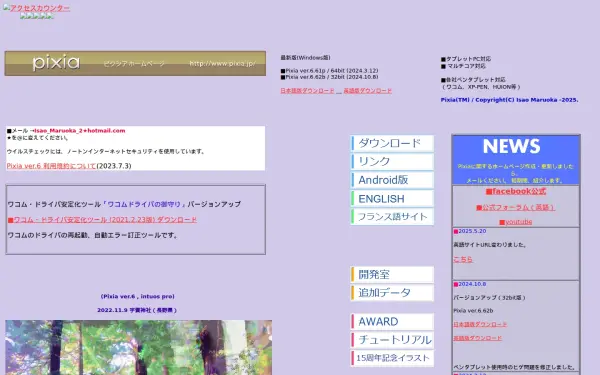This screenshot has width=600, height=375.
Task: Click the pixia homepage banner
Action: point(135,63)
